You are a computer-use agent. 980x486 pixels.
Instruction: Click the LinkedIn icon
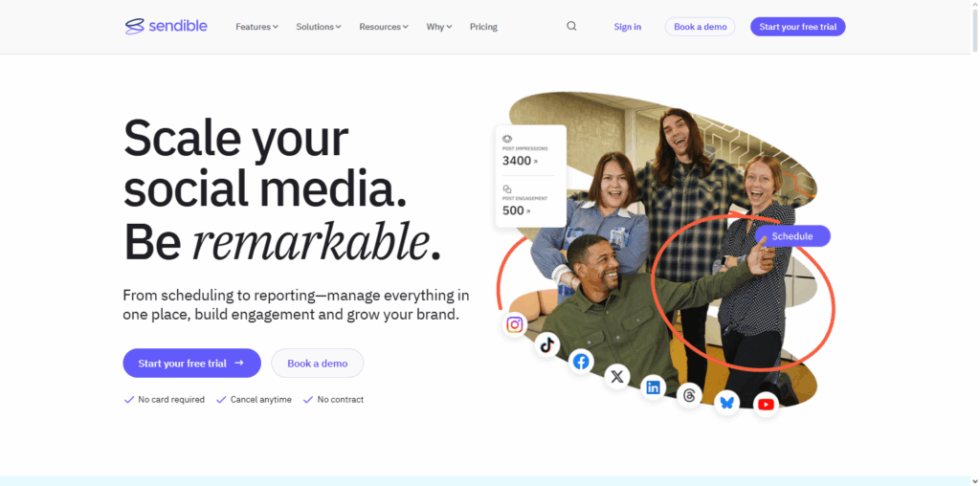point(653,387)
